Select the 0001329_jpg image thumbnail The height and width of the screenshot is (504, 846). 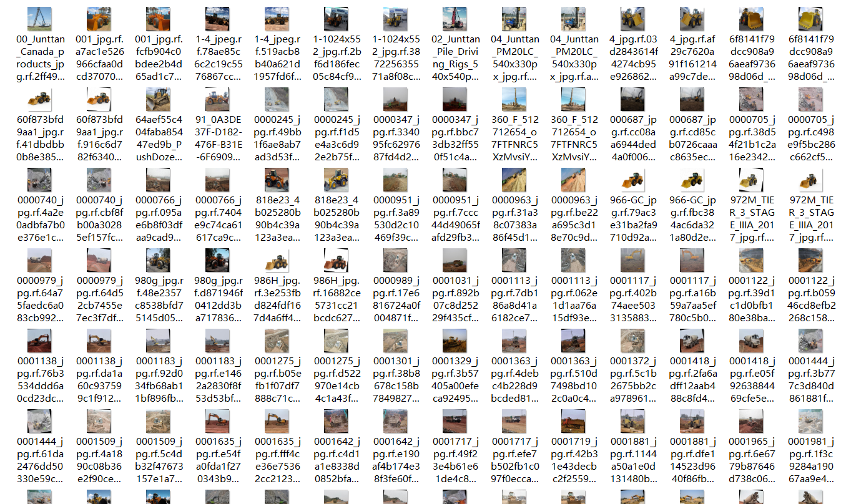[455, 341]
